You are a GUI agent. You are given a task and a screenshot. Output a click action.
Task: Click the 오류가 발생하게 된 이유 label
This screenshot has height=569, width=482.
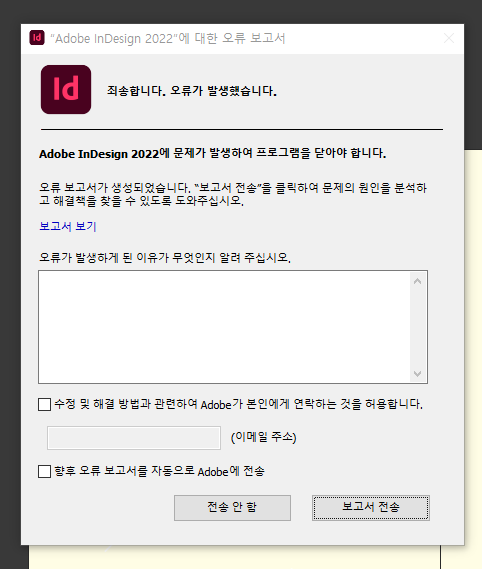tap(165, 258)
